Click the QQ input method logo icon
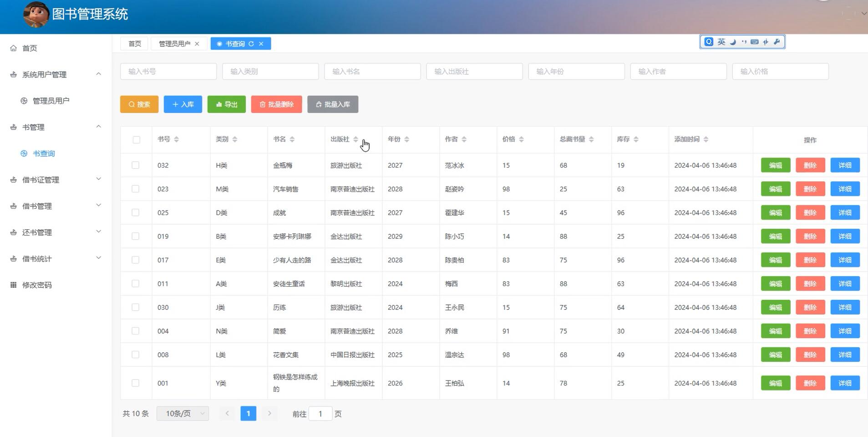The image size is (868, 437). (x=709, y=42)
